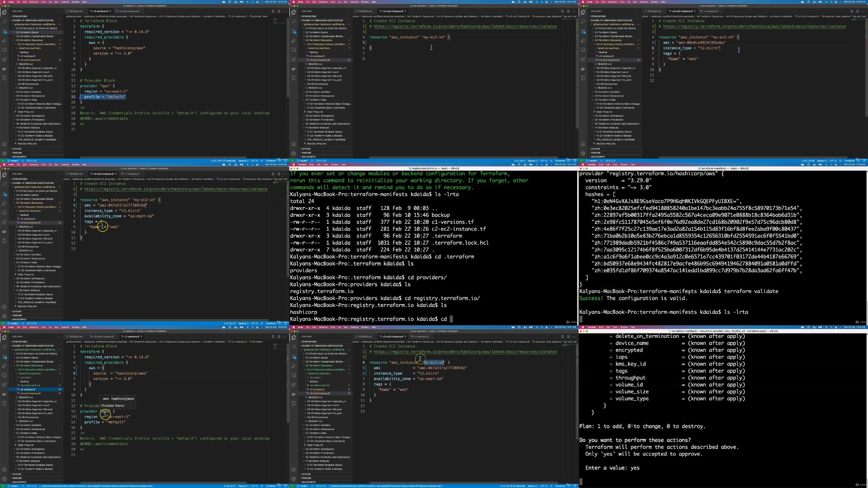Click the ami-08e0ca9924195beba code line
Viewport: 868px width, 488px height.
(694, 42)
